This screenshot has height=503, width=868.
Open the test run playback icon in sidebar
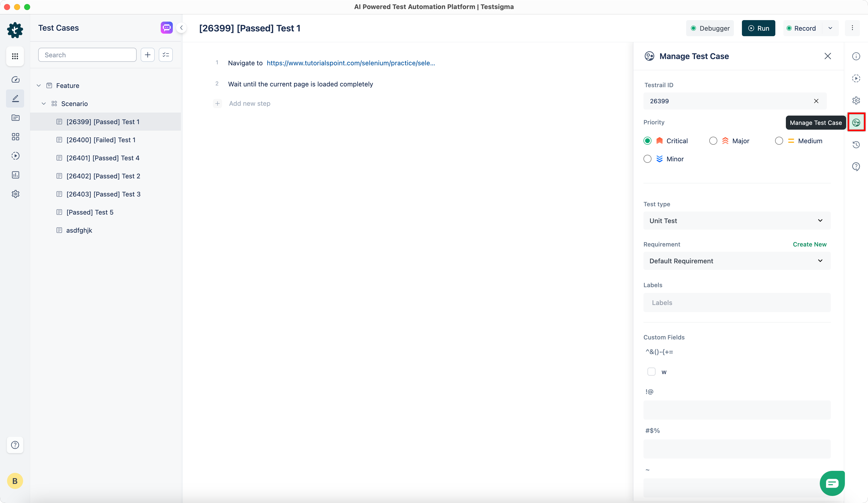pyautogui.click(x=15, y=156)
